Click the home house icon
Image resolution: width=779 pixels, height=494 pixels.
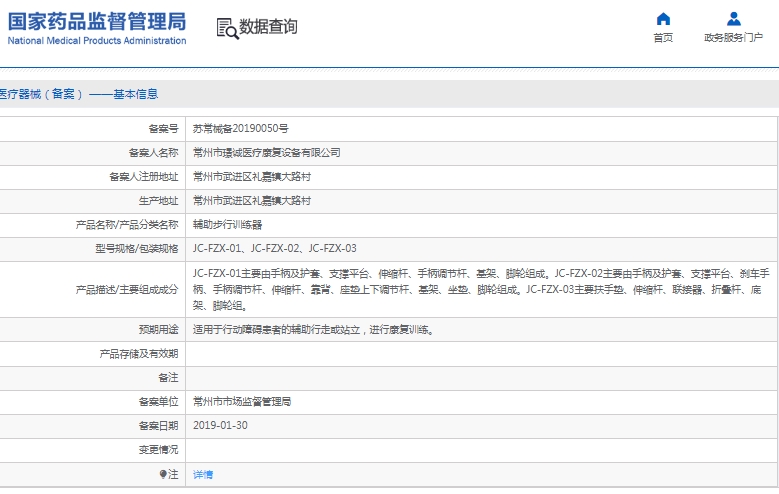(x=663, y=19)
